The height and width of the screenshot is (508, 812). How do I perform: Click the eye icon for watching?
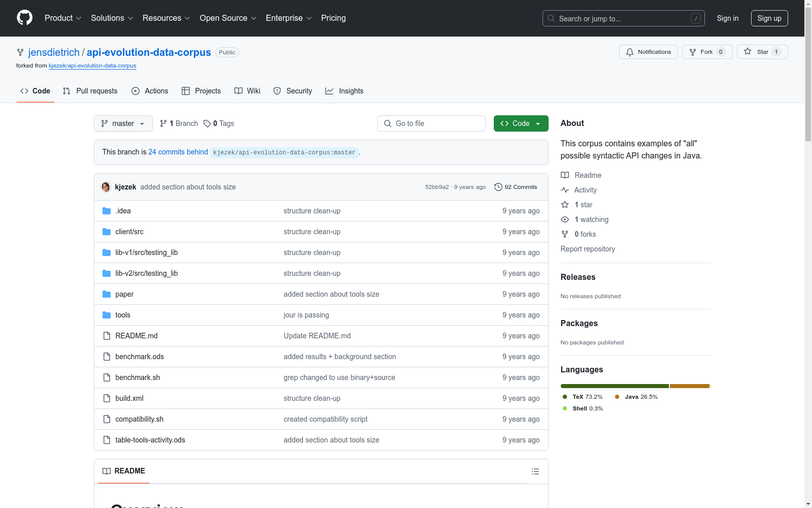coord(565,219)
